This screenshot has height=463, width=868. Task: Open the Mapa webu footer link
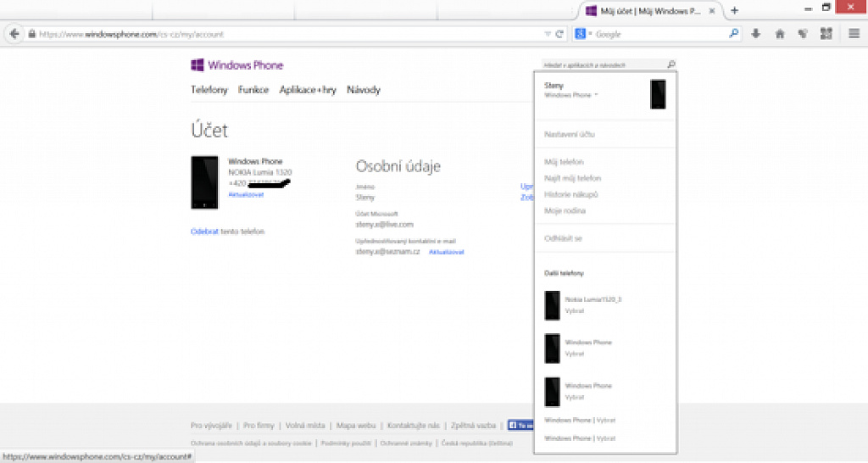pyautogui.click(x=356, y=426)
